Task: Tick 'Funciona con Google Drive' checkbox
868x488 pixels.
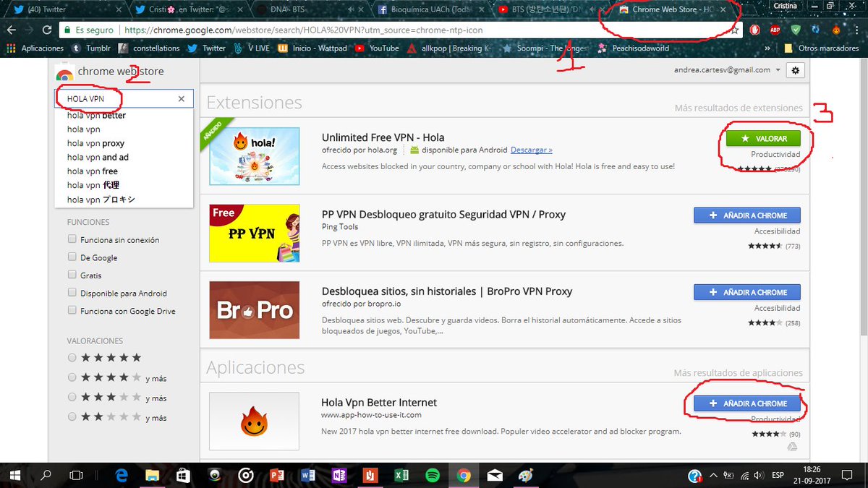Action: coord(72,311)
